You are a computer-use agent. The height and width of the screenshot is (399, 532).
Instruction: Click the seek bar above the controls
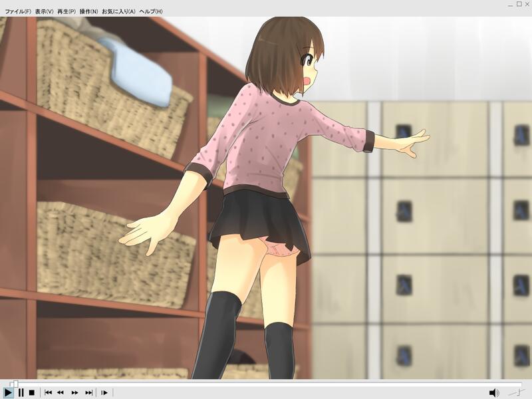266,382
